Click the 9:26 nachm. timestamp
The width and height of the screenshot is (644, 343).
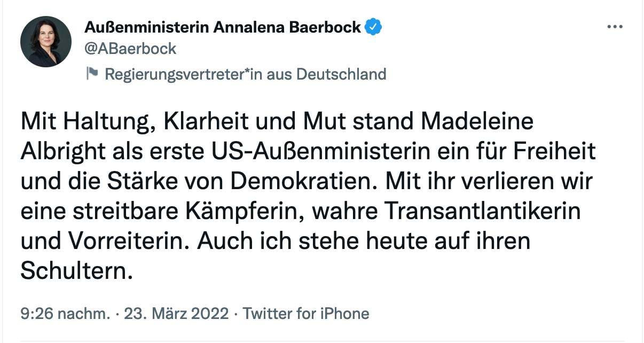click(x=66, y=313)
